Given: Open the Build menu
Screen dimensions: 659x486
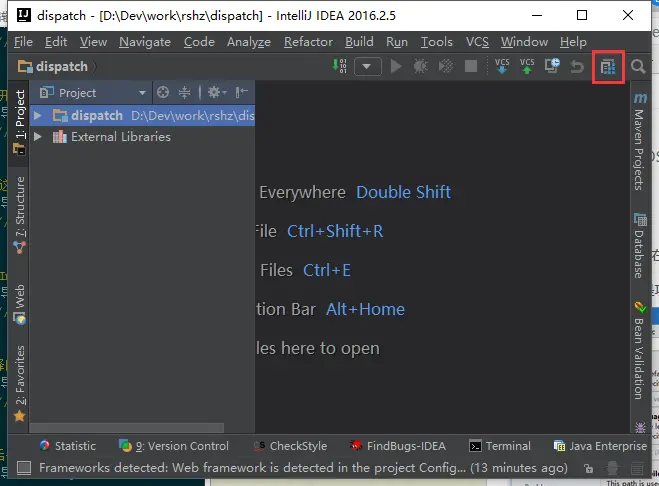Looking at the screenshot, I should tap(359, 42).
